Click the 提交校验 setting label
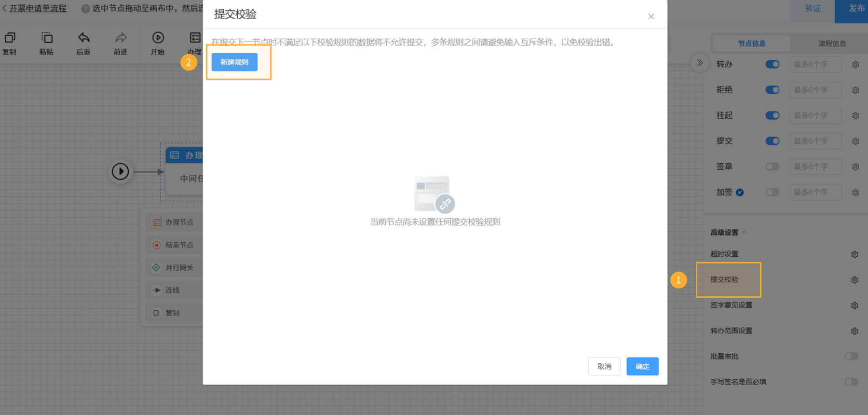This screenshot has width=868, height=415. (x=724, y=279)
